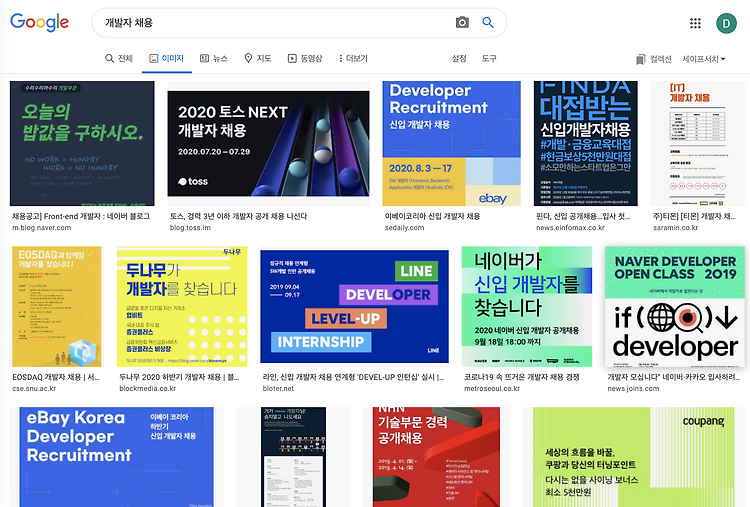Open the 2020 토스 NEXT 개발자 채용 image
The height and width of the screenshot is (507, 750).
point(268,143)
